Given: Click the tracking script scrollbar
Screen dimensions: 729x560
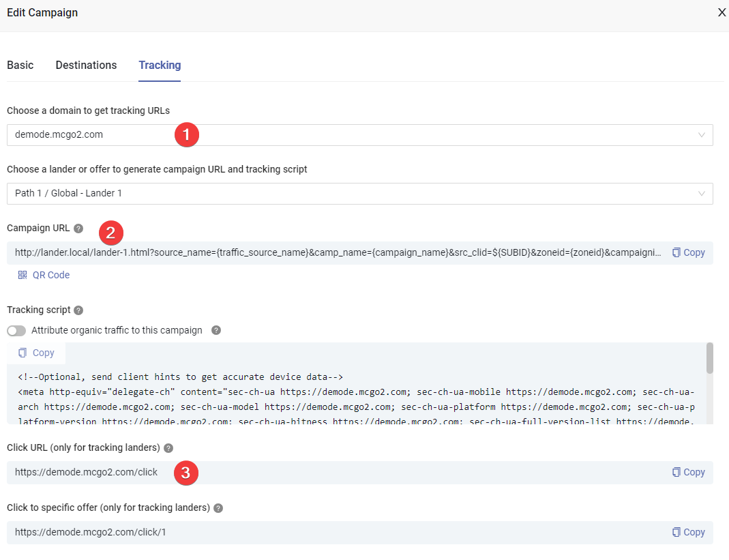Looking at the screenshot, I should click(x=709, y=358).
